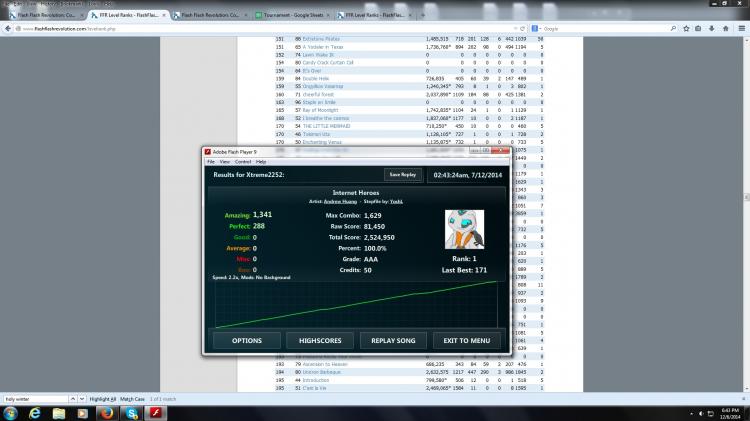Open the Help menu in Flash Player
This screenshot has width=750, height=421.
tap(261, 162)
